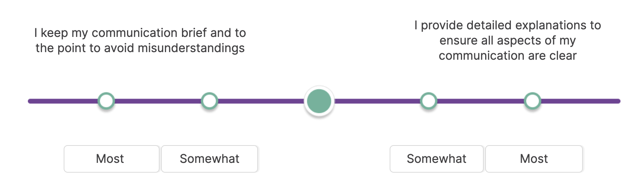Select the slider point above the right Somewhat button
Image resolution: width=644 pixels, height=194 pixels.
point(428,101)
